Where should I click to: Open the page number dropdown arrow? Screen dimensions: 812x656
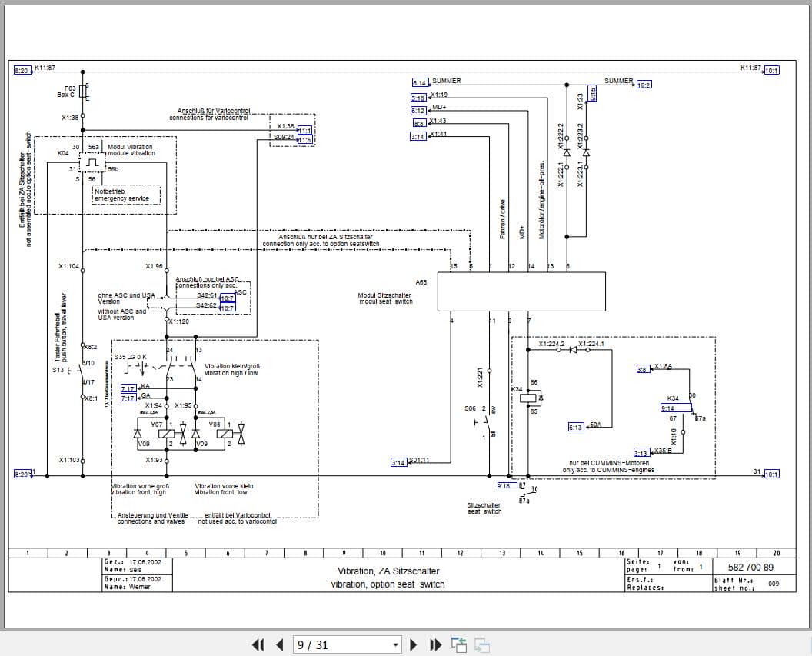tap(396, 645)
